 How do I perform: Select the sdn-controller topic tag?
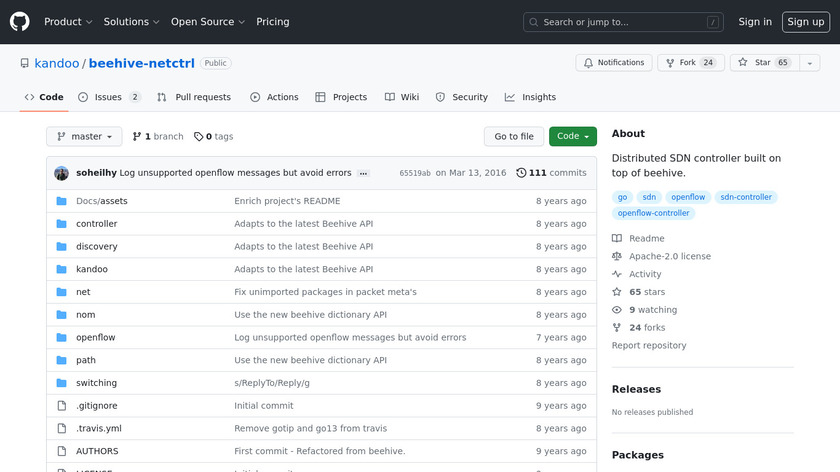pos(746,197)
